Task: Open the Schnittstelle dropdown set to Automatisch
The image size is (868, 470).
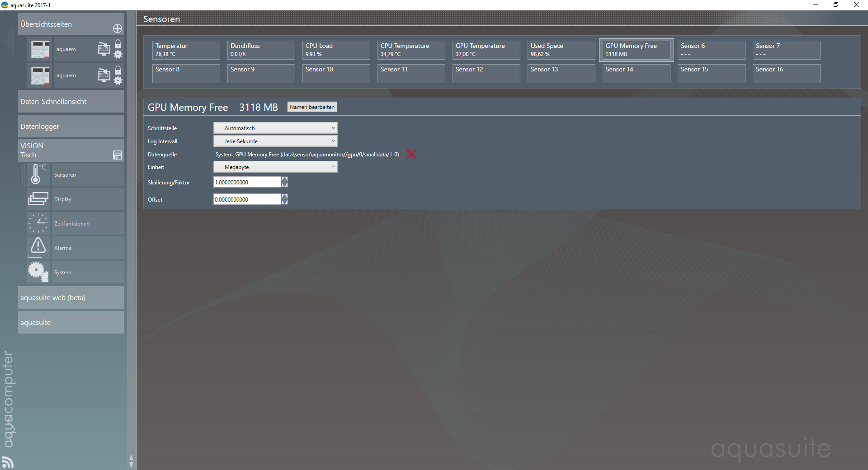Action: 275,128
